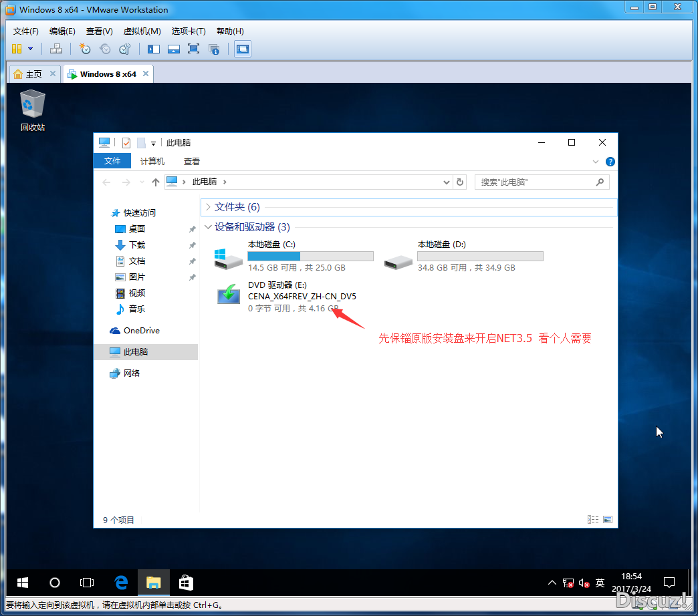Close the Windows 8 x64 tab

146,74
